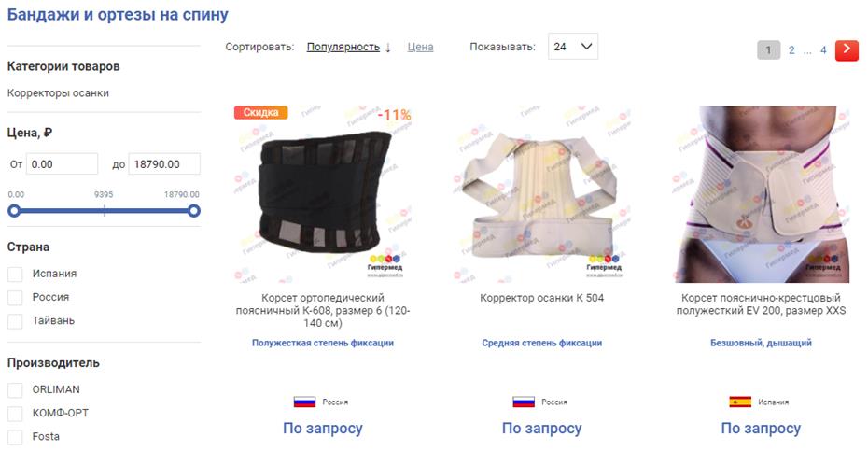
Task: Open the items-per-page dropdown showing 24
Action: (x=573, y=47)
